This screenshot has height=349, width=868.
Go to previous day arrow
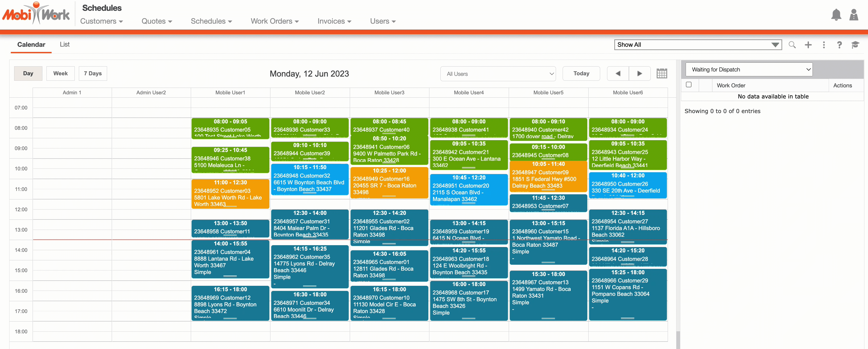pos(618,74)
